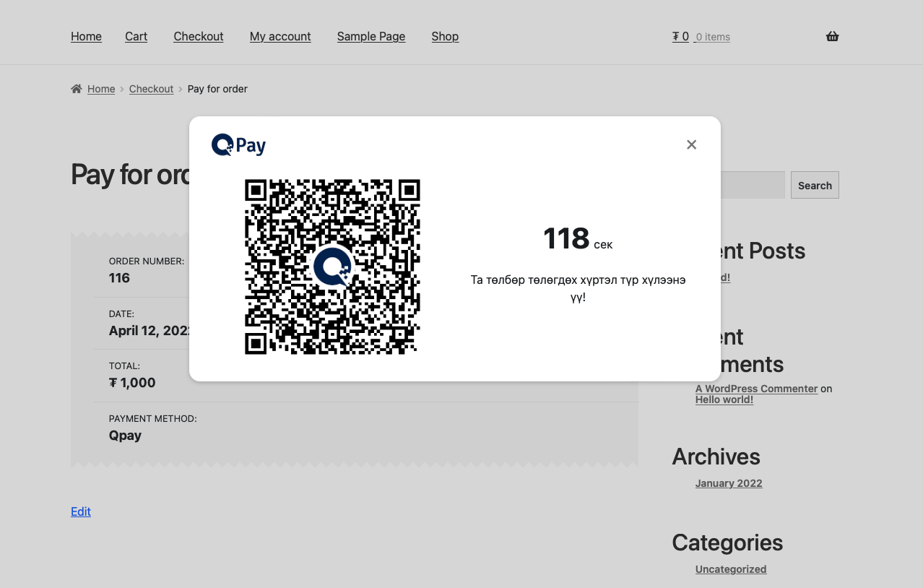This screenshot has width=923, height=588.
Task: Open the shopping basket icon
Action: tap(832, 36)
